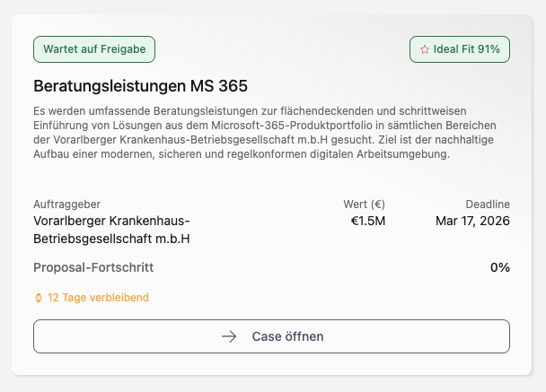
Task: Open the case via Case öffnen button
Action: 271,336
